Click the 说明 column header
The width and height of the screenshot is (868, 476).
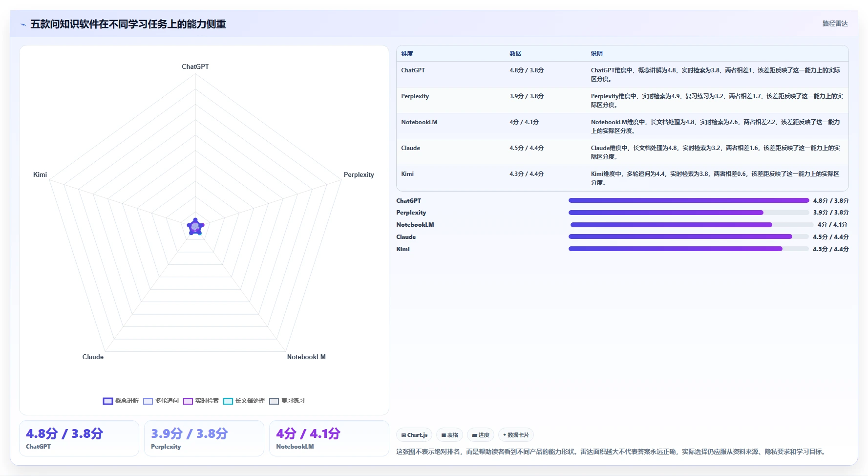[x=596, y=54]
